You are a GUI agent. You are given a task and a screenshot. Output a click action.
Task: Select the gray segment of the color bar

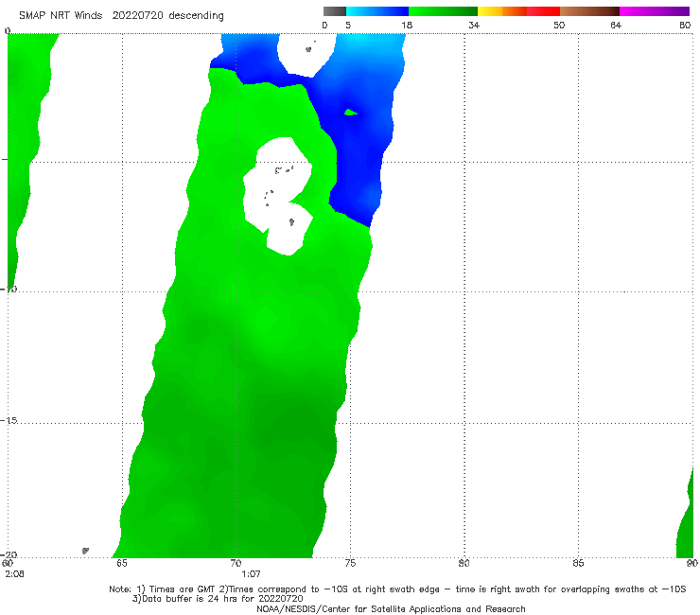[334, 11]
